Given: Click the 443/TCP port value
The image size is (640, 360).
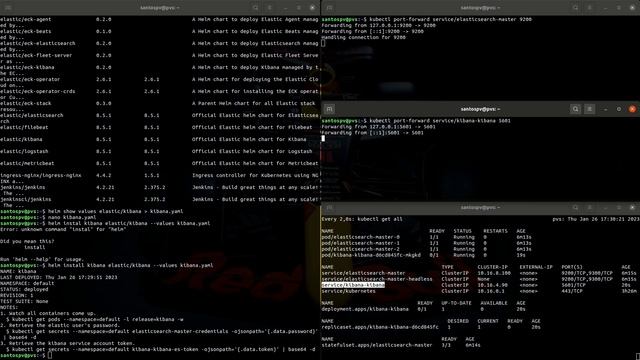Looking at the screenshot, I should [572, 291].
